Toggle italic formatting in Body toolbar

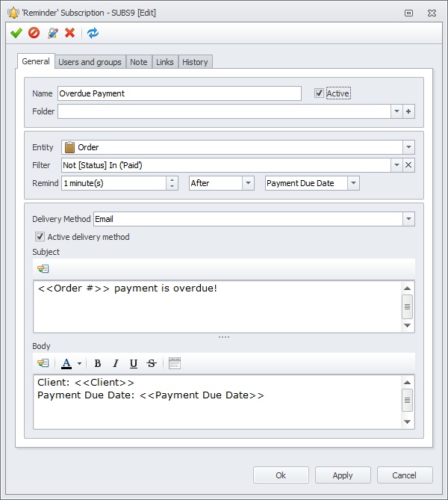click(116, 363)
